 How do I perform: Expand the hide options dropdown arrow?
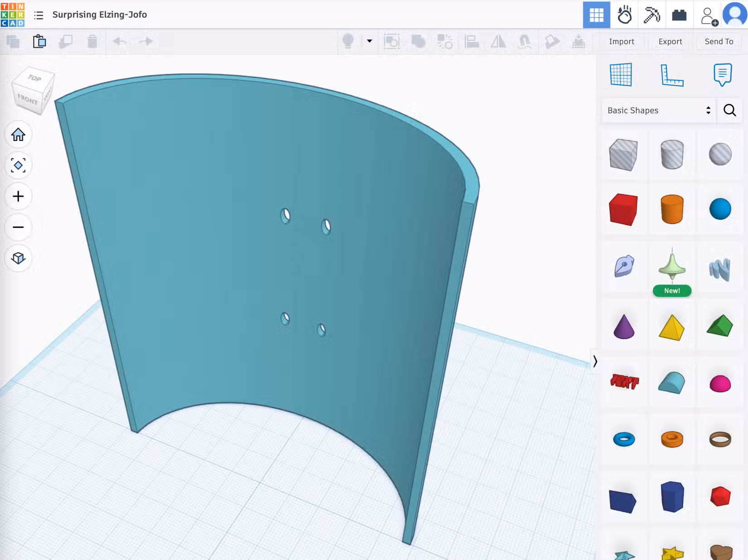pos(369,41)
